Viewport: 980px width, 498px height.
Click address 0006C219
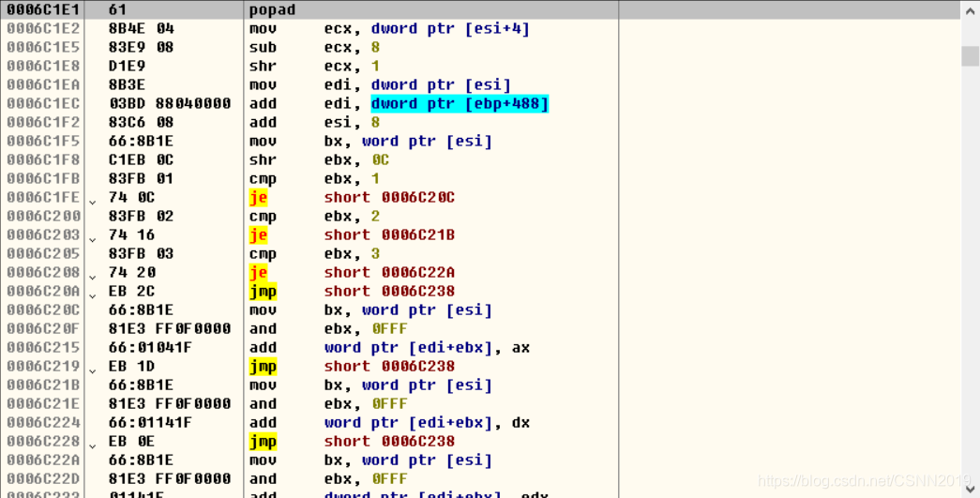pyautogui.click(x=44, y=366)
